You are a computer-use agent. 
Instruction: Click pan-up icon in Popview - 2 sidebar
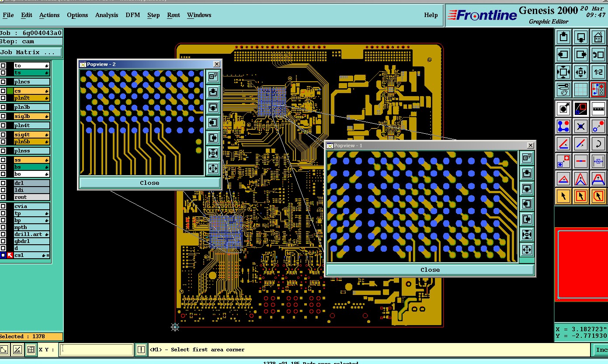click(213, 91)
